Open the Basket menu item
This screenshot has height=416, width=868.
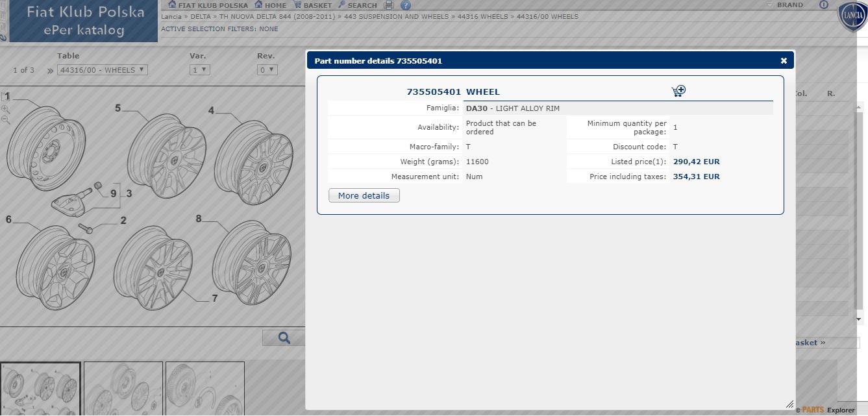click(x=312, y=5)
